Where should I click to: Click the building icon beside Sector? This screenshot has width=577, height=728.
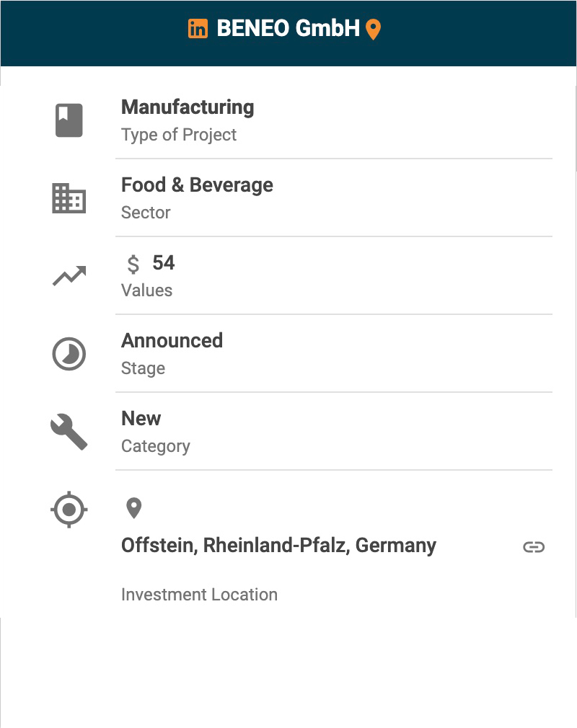pos(69,198)
